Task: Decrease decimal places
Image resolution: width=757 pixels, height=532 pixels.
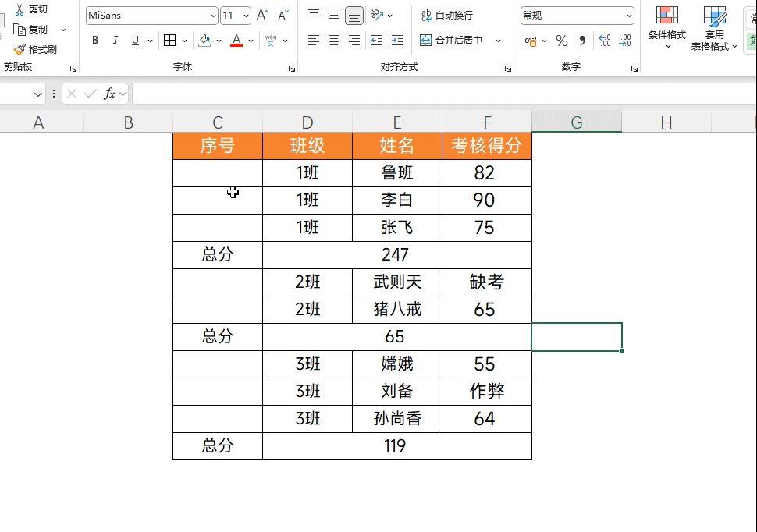Action: pos(624,41)
